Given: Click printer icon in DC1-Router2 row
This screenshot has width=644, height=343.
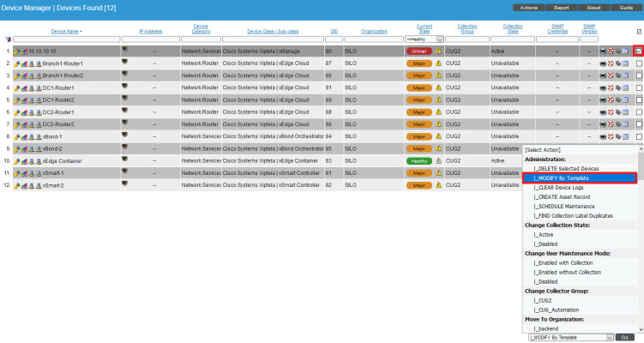Looking at the screenshot, I should click(x=603, y=99).
